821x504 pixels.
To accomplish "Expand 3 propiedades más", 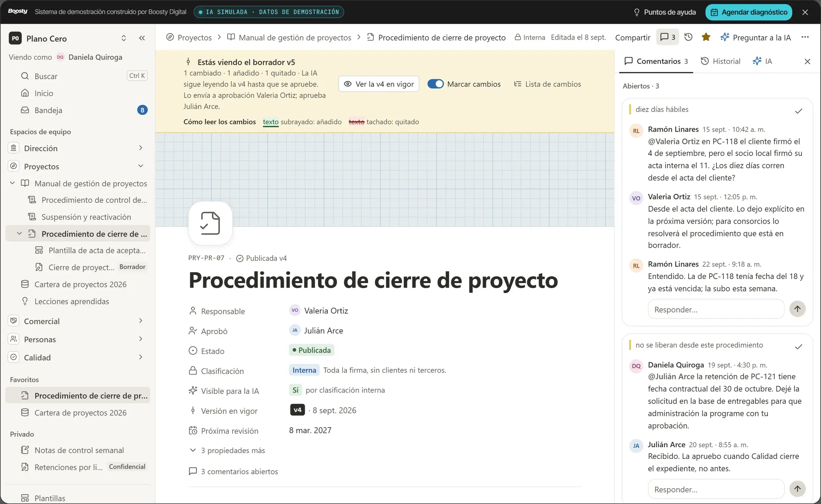I will pyautogui.click(x=227, y=450).
